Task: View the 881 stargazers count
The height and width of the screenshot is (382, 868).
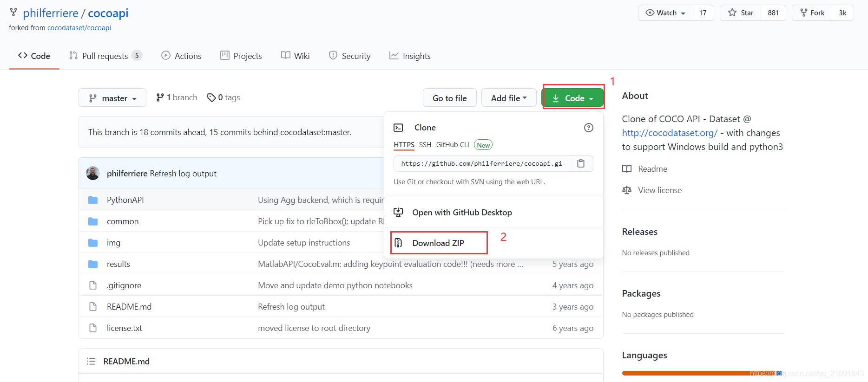Action: click(x=773, y=13)
